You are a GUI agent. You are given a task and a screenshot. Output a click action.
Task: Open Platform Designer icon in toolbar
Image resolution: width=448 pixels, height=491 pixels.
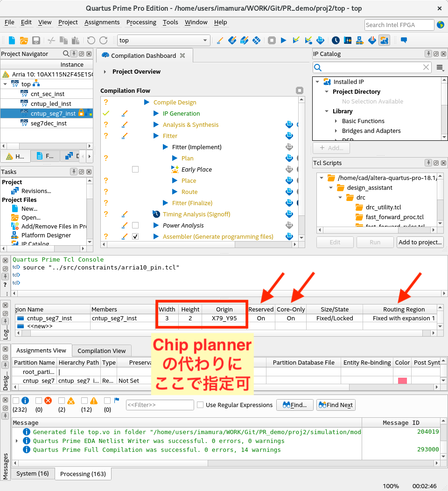(x=360, y=40)
